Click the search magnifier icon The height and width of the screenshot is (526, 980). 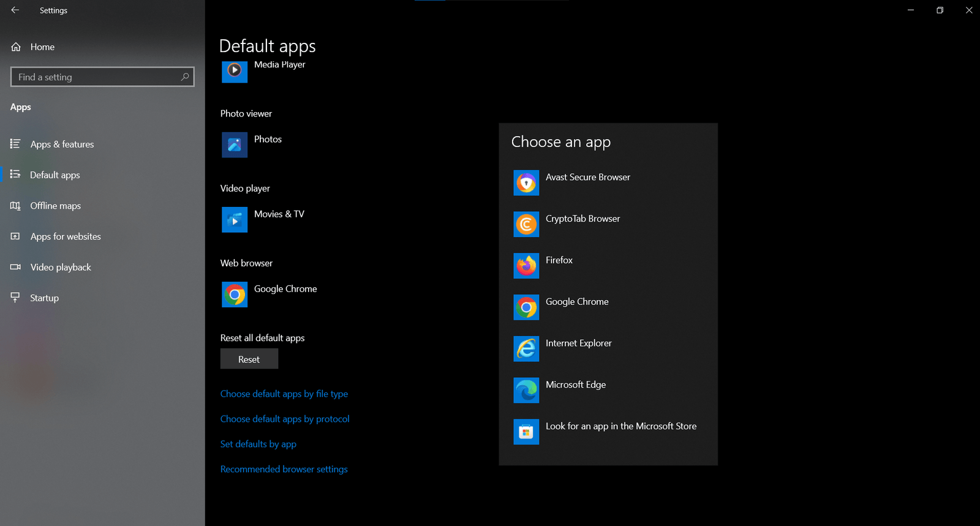(185, 77)
